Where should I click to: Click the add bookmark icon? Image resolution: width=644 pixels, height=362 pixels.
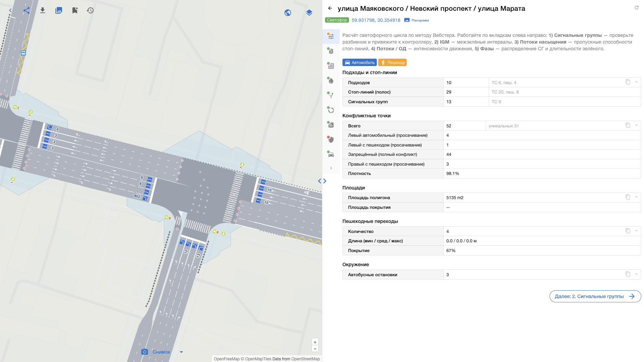(x=75, y=10)
